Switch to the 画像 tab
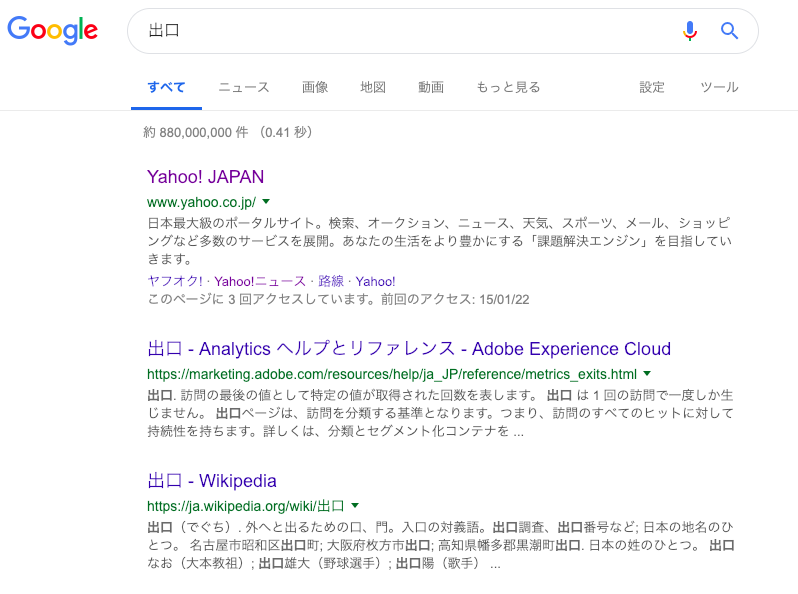This screenshot has width=798, height=594. [315, 87]
